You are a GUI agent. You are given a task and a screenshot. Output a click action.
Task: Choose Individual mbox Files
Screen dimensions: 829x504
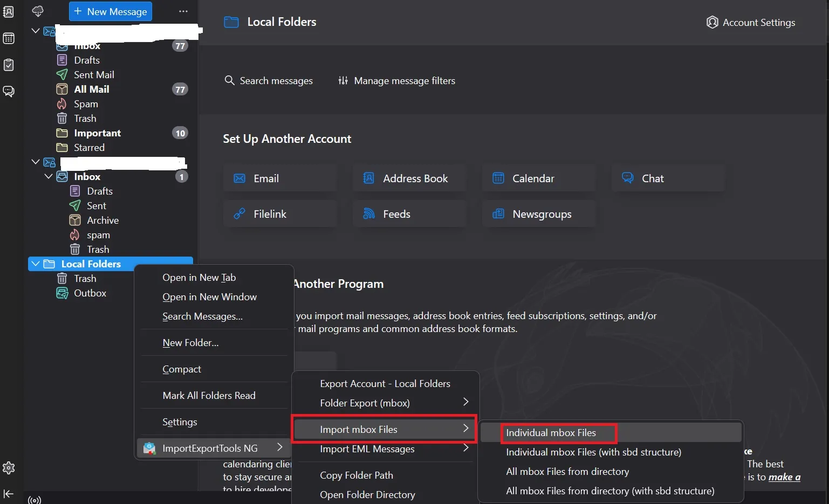[x=551, y=432]
